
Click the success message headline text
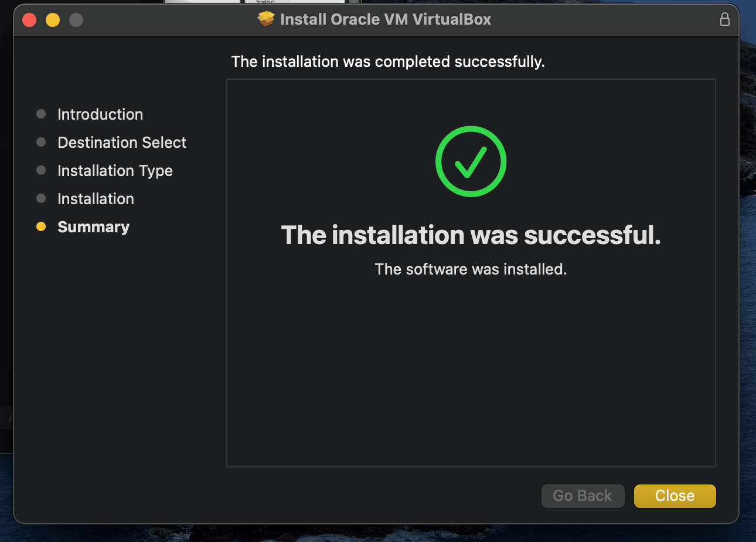(471, 235)
